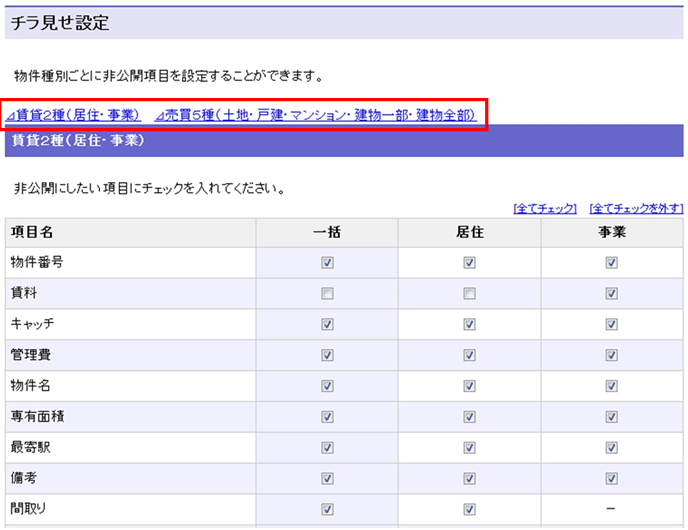Image resolution: width=688 pixels, height=530 pixels.
Task: Toggle 専有面積 checkbox in 居住 column
Action: (469, 416)
